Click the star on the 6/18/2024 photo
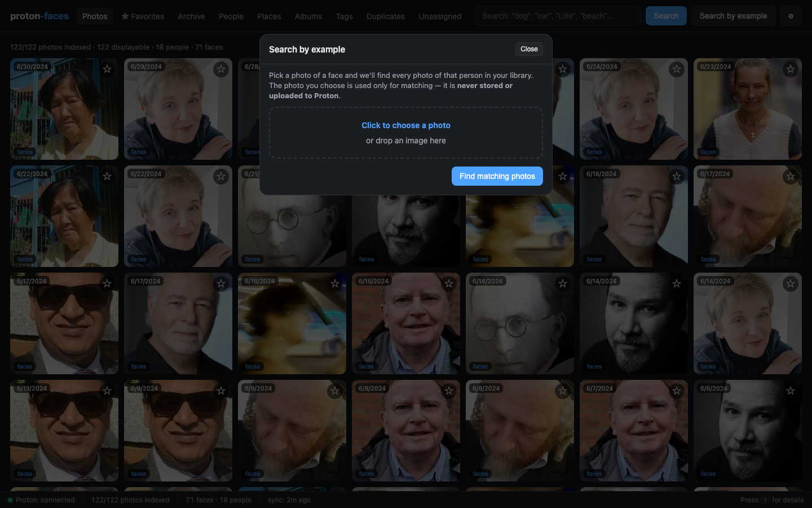Viewport: 812px width, 508px height. tap(677, 176)
